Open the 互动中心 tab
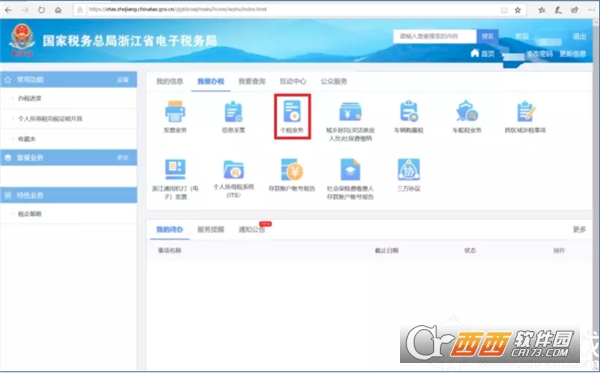600x373 pixels. coord(293,81)
